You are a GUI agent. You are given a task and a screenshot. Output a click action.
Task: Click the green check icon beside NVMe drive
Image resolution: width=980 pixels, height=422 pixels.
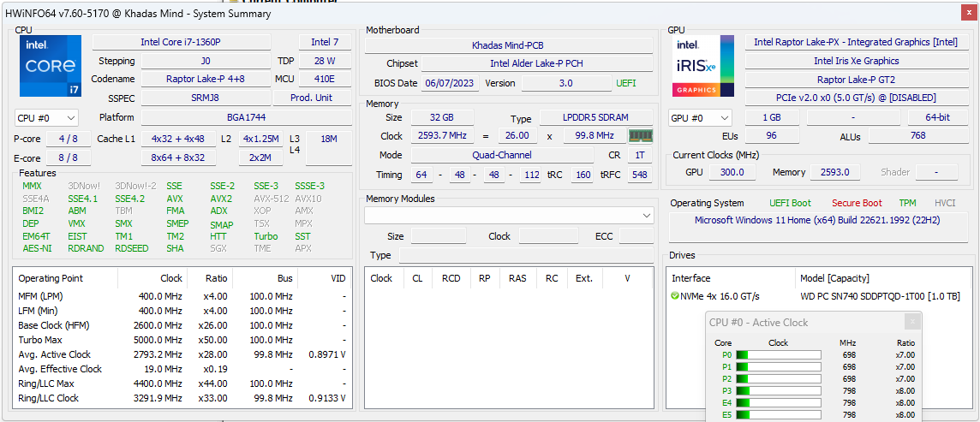click(674, 296)
